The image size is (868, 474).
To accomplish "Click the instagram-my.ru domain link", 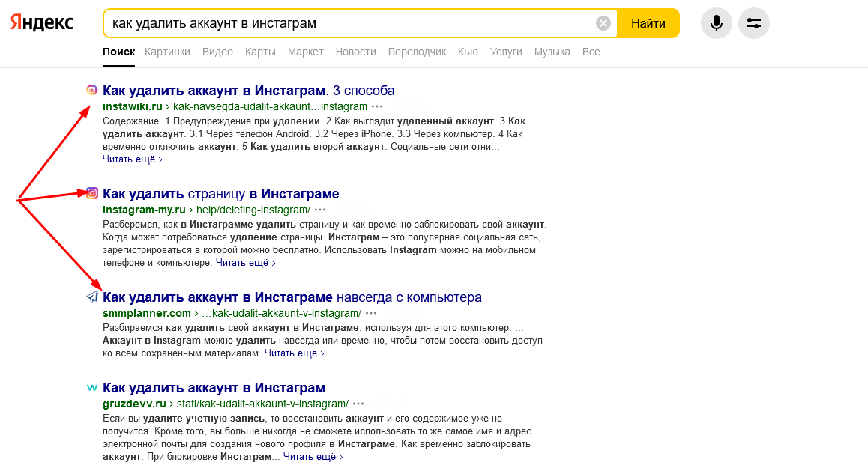I will [144, 210].
